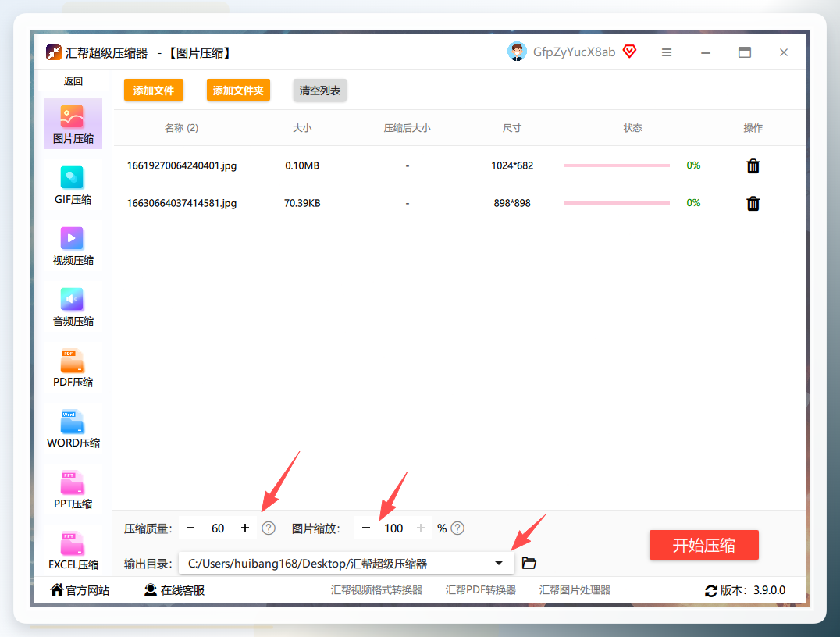
Task: Open the GIF压缩 sidebar tool
Action: coord(73,185)
